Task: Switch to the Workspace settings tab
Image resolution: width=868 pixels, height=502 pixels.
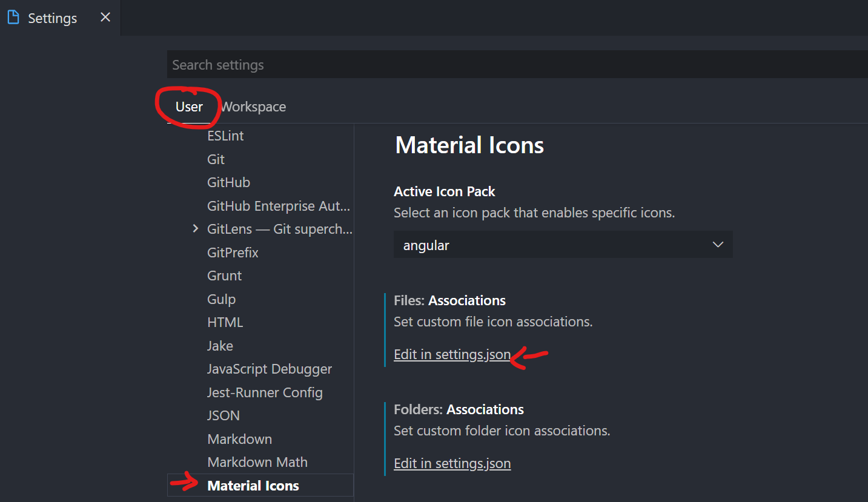Action: (x=253, y=106)
